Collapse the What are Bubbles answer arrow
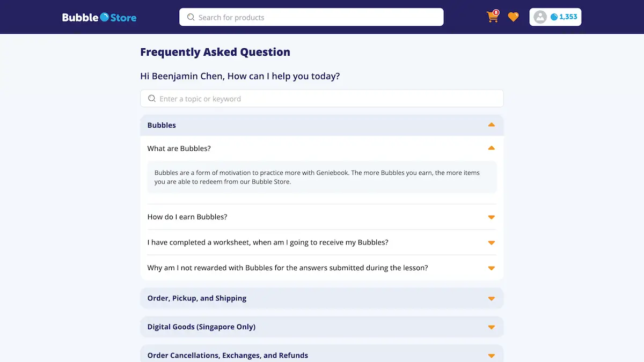Viewport: 644px width, 362px height. 491,148
